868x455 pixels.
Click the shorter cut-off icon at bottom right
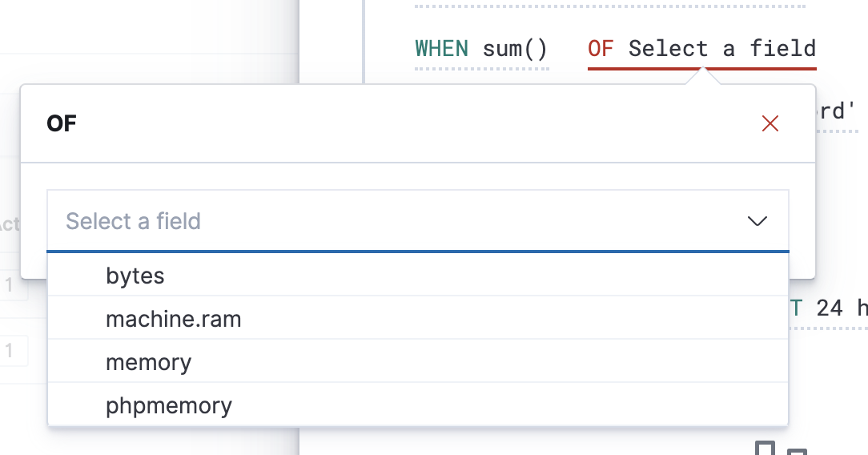coord(796,452)
